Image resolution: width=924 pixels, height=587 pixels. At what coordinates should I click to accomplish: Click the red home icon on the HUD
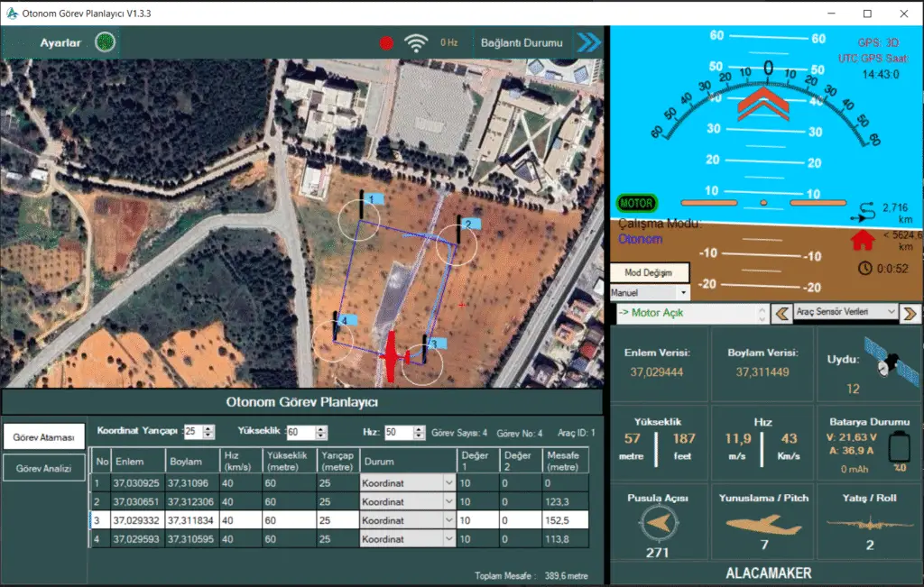[x=863, y=240]
